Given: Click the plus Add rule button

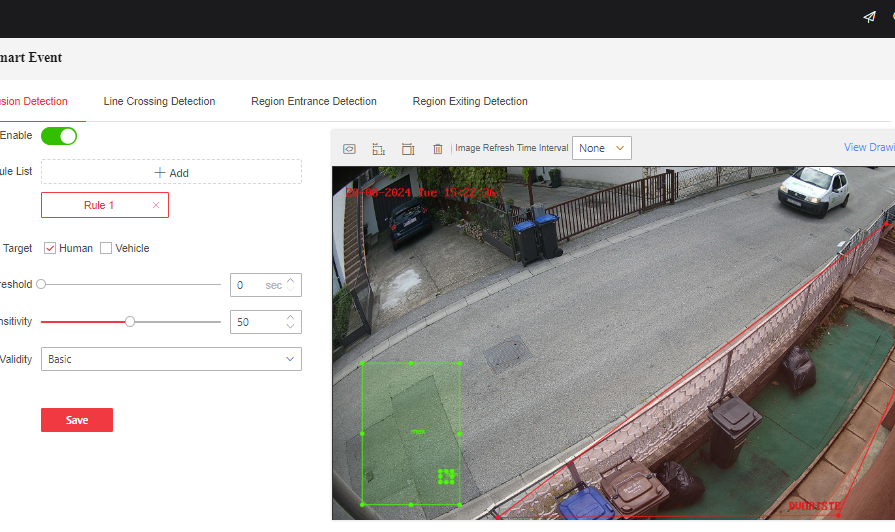Looking at the screenshot, I should pyautogui.click(x=171, y=172).
